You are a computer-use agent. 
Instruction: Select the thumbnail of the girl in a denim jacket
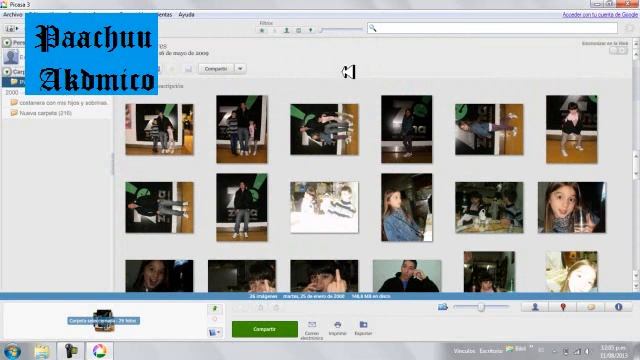coord(407,207)
